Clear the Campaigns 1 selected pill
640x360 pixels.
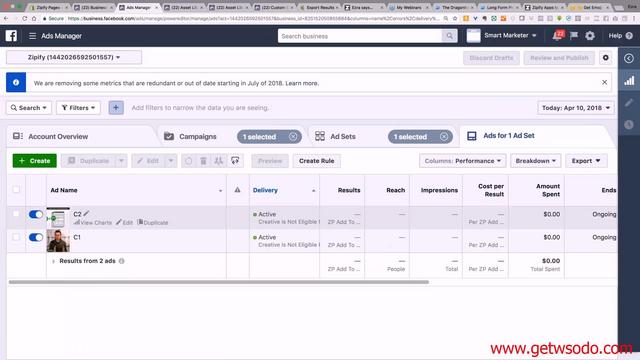(x=293, y=137)
